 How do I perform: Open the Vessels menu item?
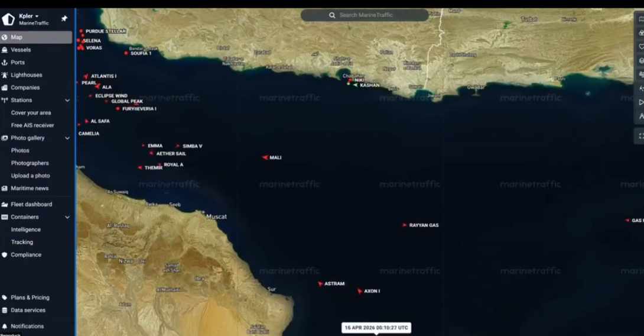click(x=21, y=50)
